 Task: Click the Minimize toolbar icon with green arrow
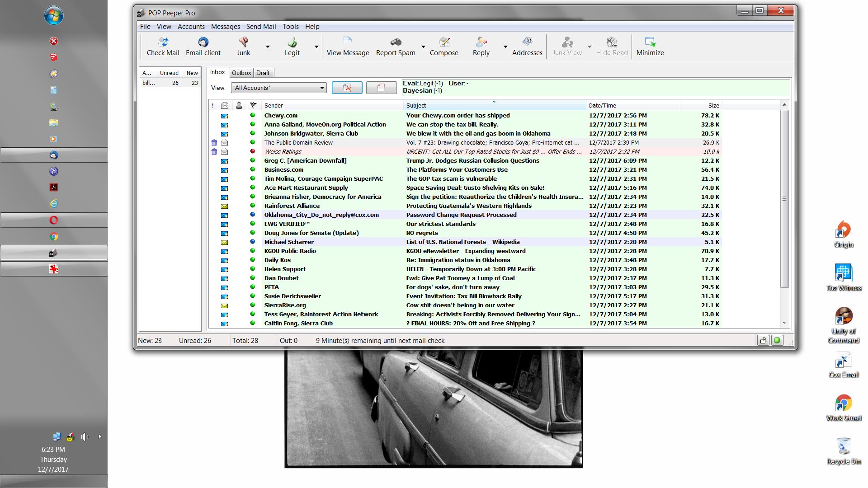coord(650,47)
